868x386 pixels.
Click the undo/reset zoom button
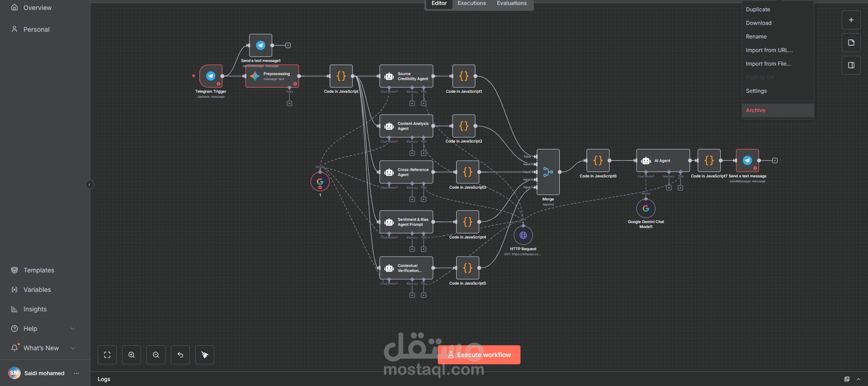coord(180,355)
